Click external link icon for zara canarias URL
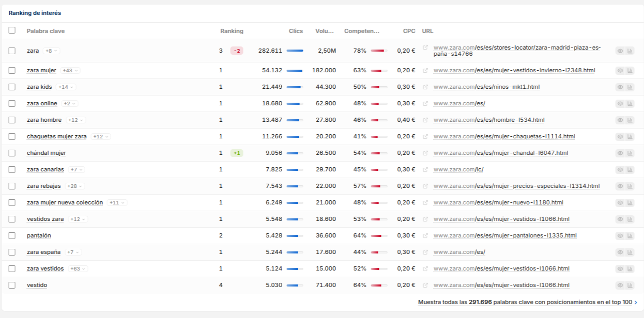 pos(425,169)
